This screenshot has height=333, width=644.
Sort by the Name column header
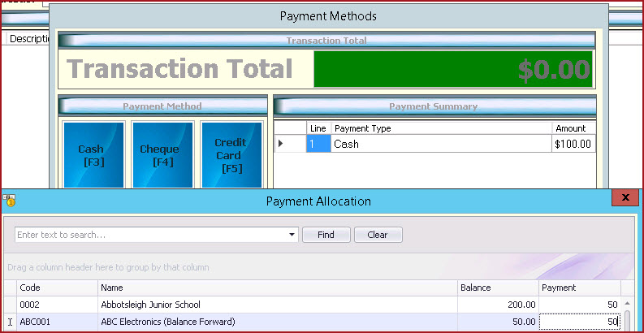[x=278, y=288]
